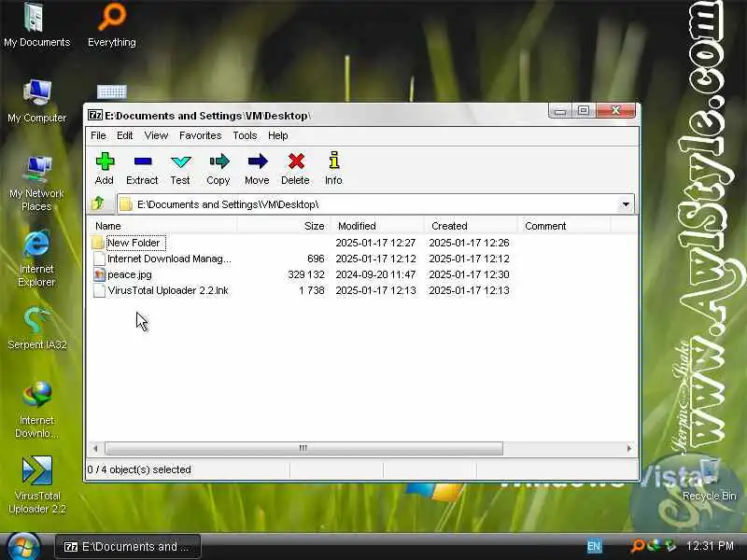Click the 2025-01-17 12:30 created date
This screenshot has width=747, height=560.
pyautogui.click(x=470, y=274)
